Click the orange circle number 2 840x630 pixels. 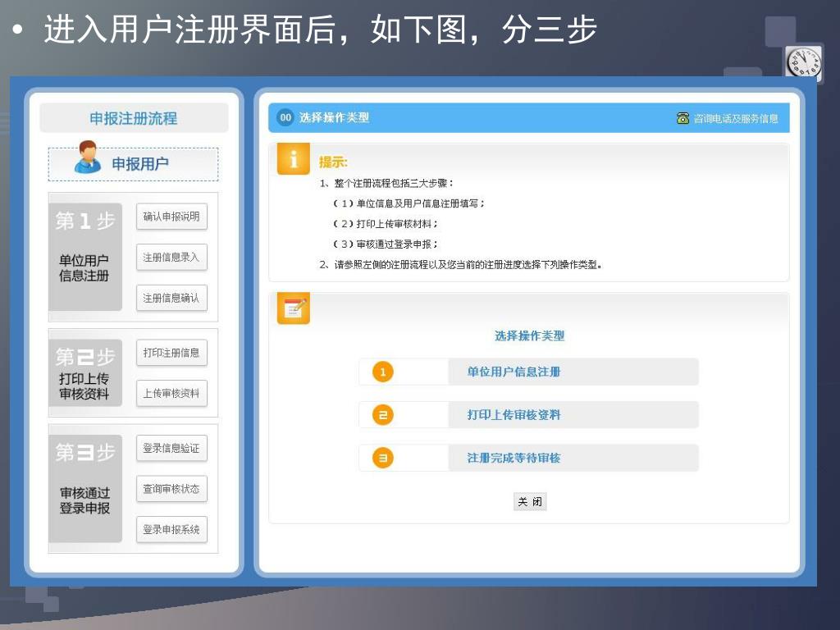382,414
